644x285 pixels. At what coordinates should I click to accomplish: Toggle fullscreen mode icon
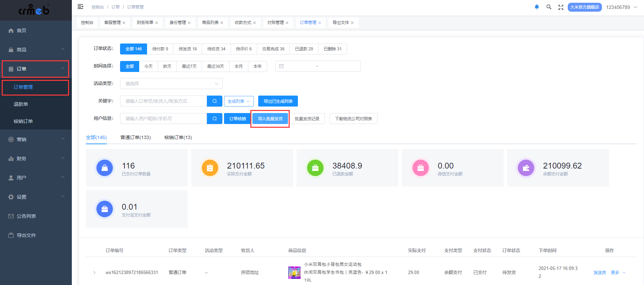[x=561, y=7]
